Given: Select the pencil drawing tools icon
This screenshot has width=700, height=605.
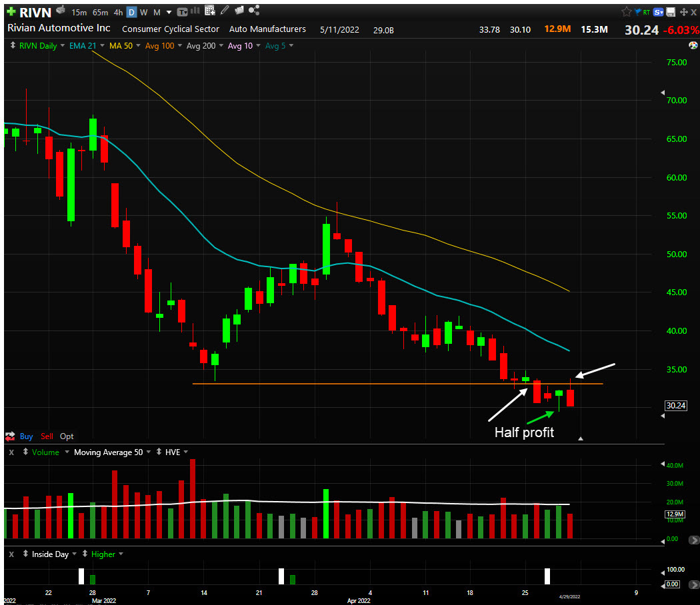Looking at the screenshot, I should click(225, 10).
